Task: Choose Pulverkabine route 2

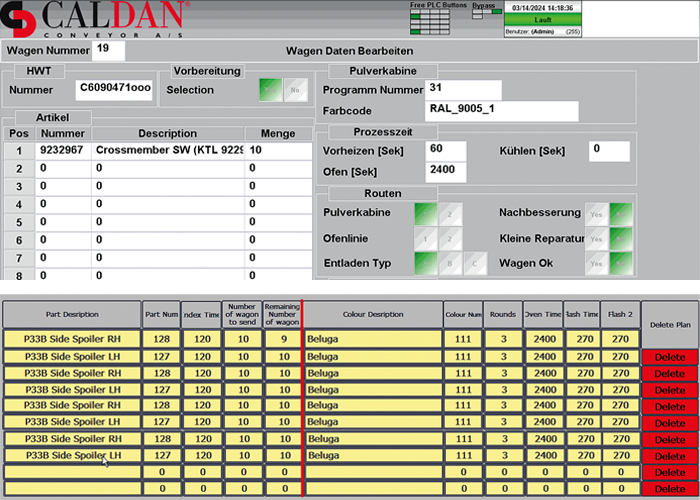Action: click(x=450, y=213)
